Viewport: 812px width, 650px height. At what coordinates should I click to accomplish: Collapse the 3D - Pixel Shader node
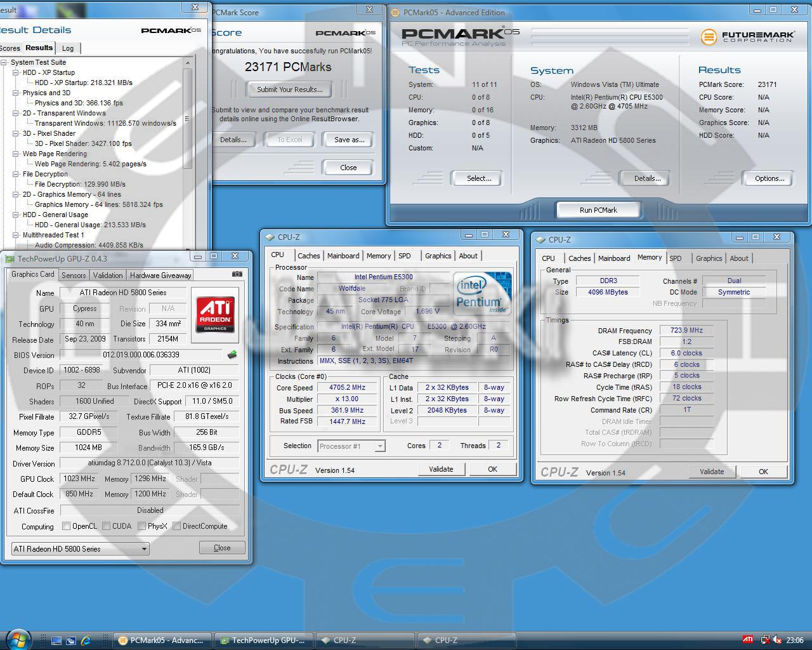pos(16,133)
